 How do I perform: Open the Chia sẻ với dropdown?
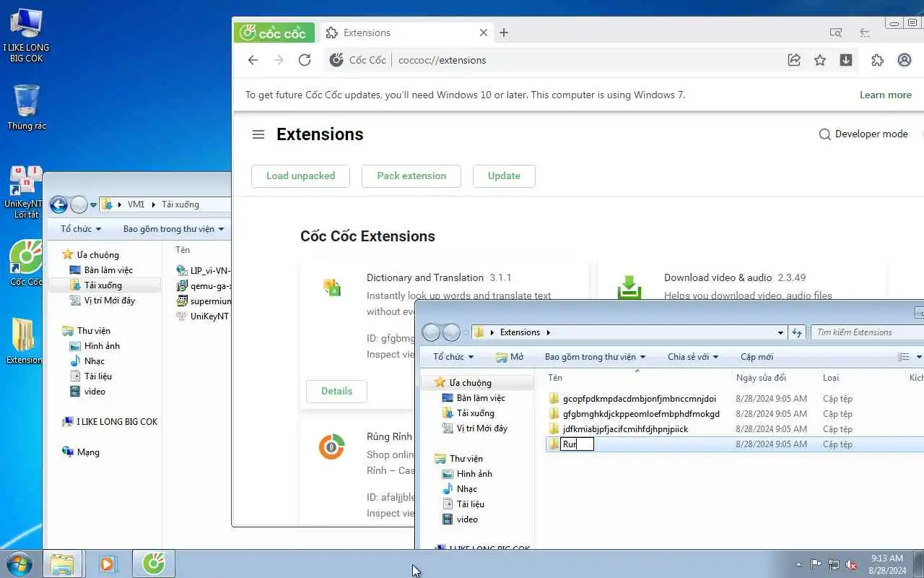tap(693, 357)
